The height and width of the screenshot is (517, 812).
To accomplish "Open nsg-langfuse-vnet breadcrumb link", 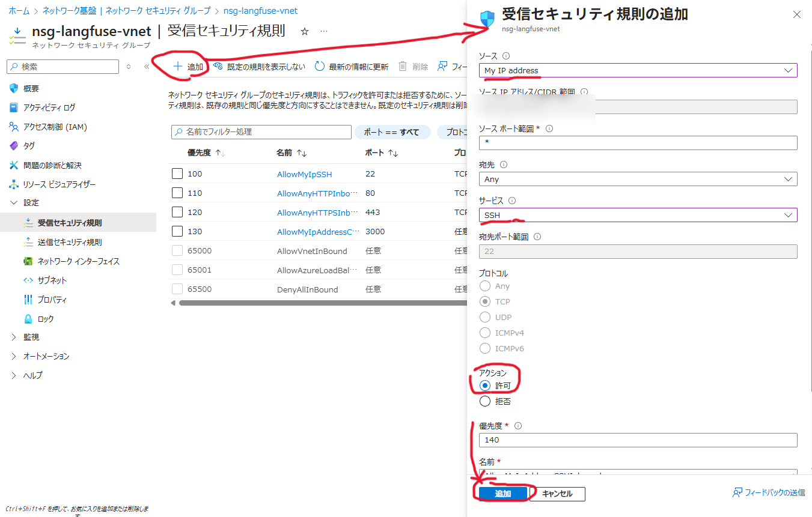I will [260, 11].
